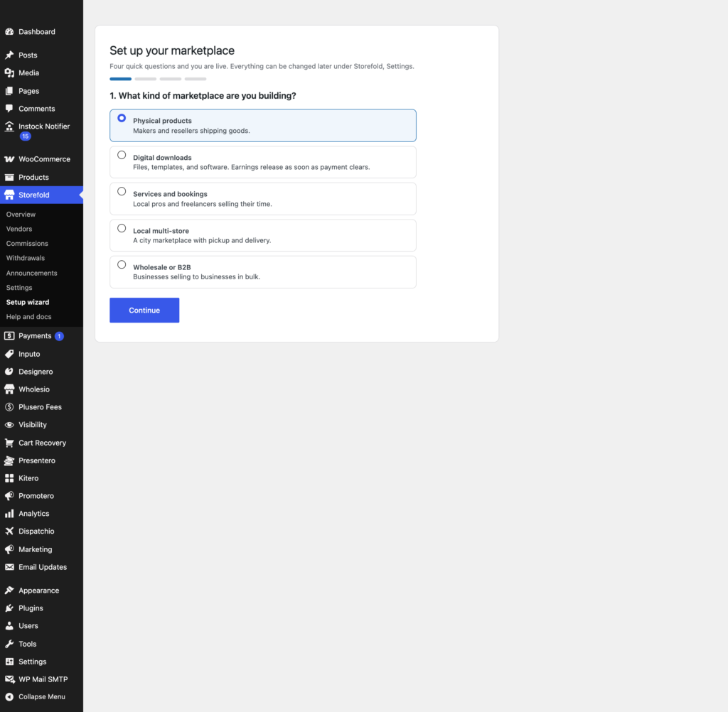
Task: Open the Announcements submenu item
Action: pos(31,273)
